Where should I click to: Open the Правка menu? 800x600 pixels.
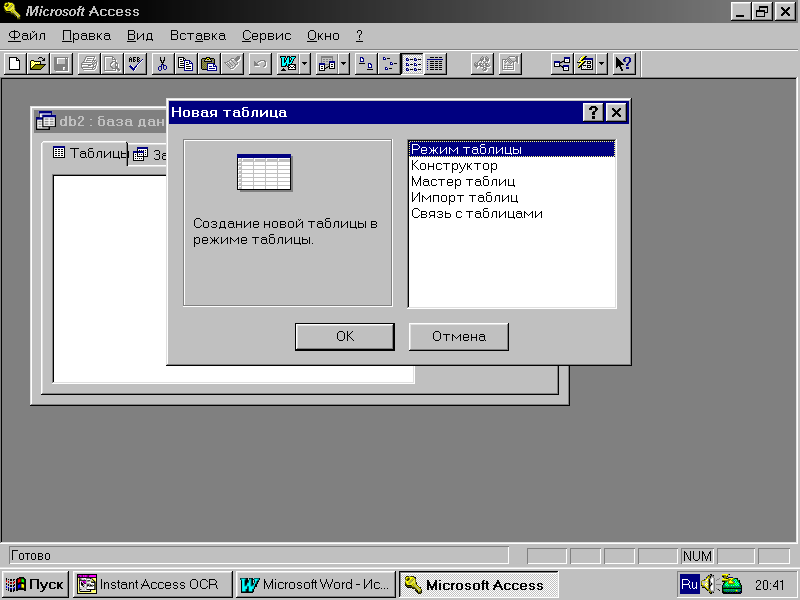tap(86, 36)
